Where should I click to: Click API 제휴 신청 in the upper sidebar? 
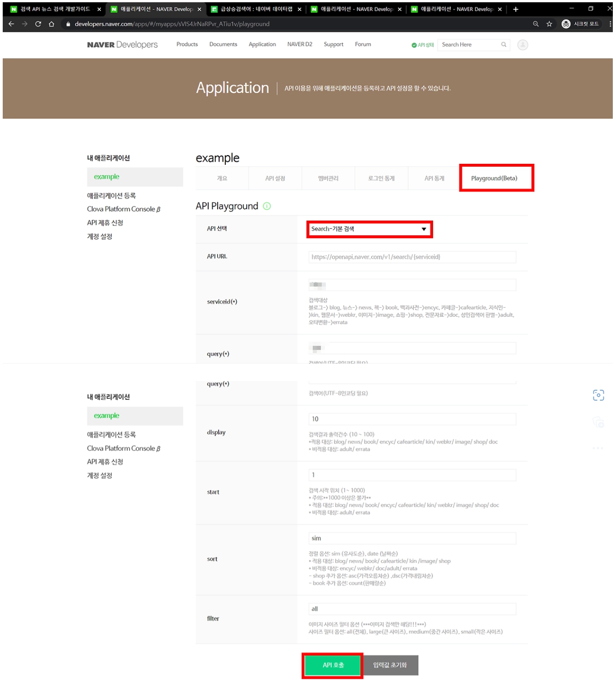pyautogui.click(x=105, y=223)
